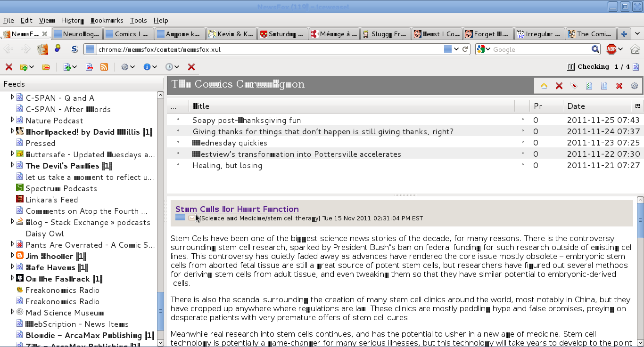Open the 'Stem Cells for Heart Function' link
Viewport: 644px width, 347px height.
(x=237, y=209)
